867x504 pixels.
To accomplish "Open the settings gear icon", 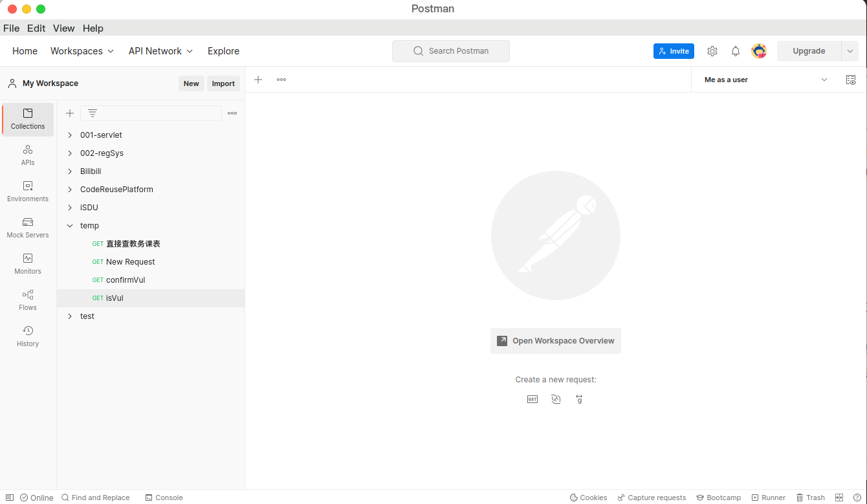I will (712, 51).
